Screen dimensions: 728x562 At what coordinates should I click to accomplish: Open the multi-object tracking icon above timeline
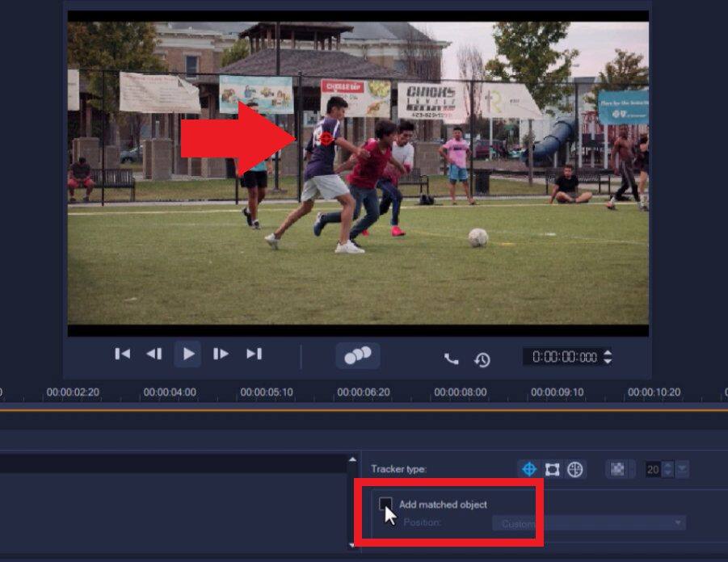(357, 354)
